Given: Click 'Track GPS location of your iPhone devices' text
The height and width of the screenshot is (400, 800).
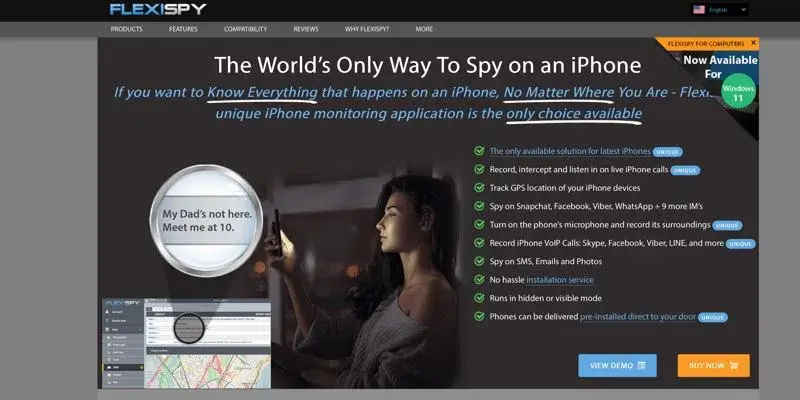Looking at the screenshot, I should coord(565,188).
